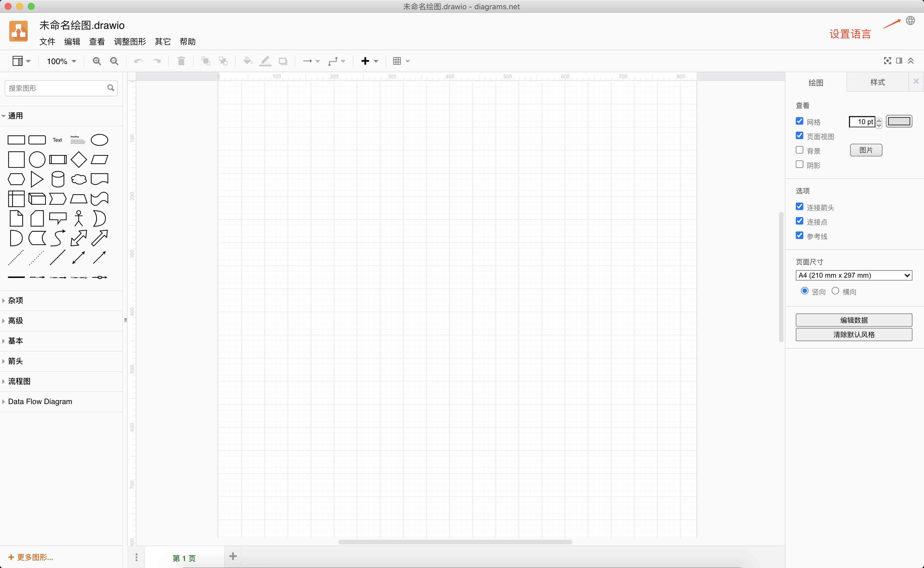
Task: Click the table grid insert icon
Action: [397, 60]
